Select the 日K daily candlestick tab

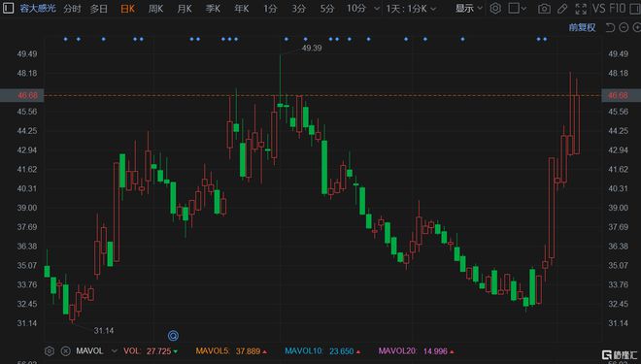pos(127,9)
